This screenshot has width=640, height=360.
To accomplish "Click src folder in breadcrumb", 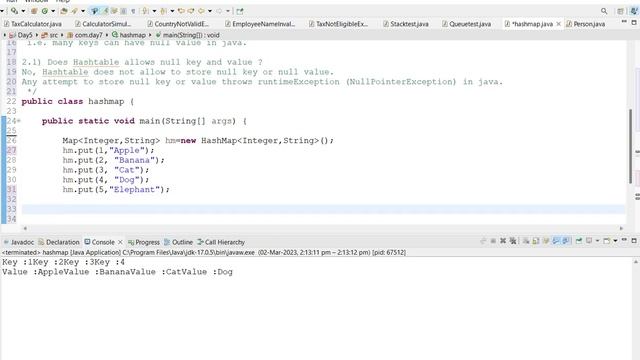I will pyautogui.click(x=50, y=35).
